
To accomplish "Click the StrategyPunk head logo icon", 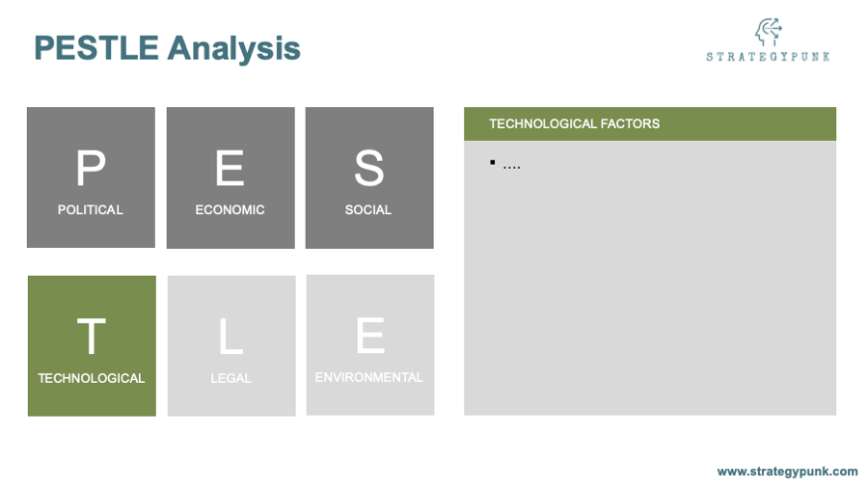I will [769, 32].
